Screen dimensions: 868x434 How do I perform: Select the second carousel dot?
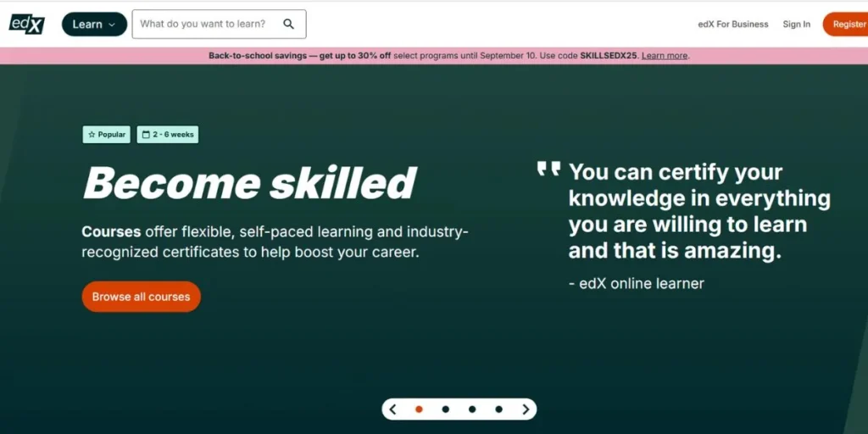(x=446, y=409)
